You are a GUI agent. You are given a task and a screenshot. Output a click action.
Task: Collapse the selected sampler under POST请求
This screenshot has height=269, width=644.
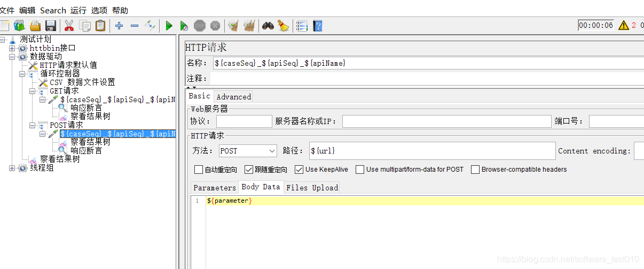[x=42, y=134]
